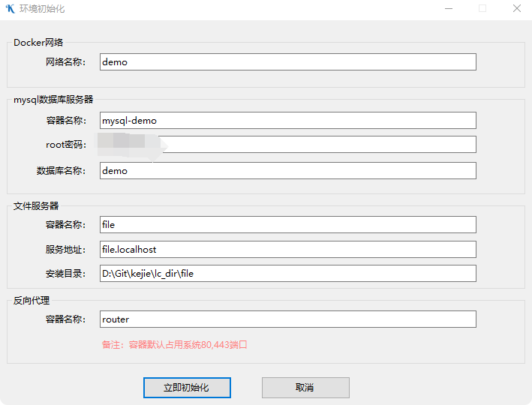Click the red 备注 port note text
Image resolution: width=532 pixels, height=405 pixels.
pyautogui.click(x=174, y=345)
